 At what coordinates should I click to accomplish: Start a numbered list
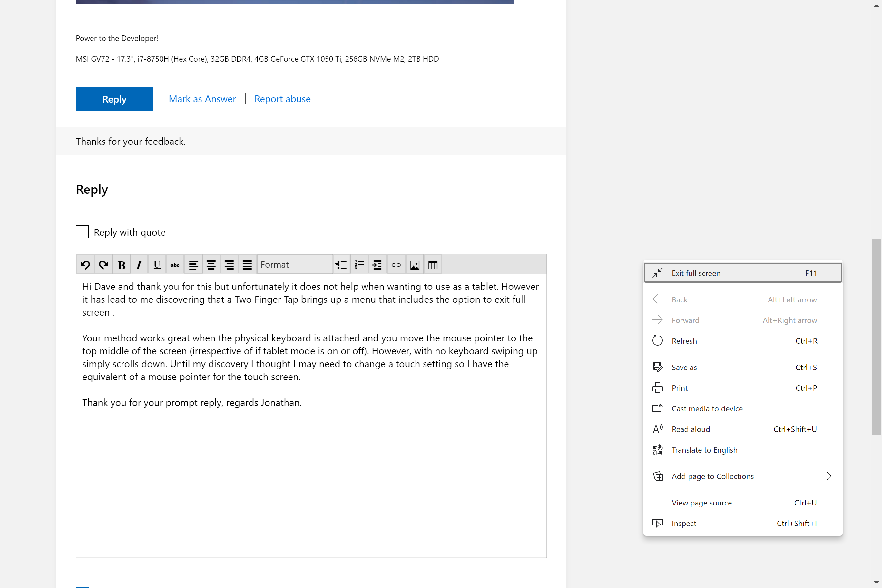[359, 265]
